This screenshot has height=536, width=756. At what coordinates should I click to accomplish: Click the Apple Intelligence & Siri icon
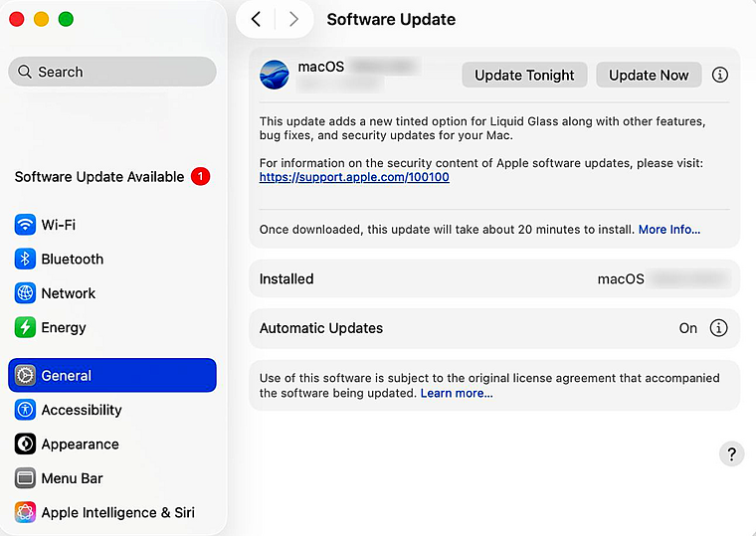click(25, 512)
